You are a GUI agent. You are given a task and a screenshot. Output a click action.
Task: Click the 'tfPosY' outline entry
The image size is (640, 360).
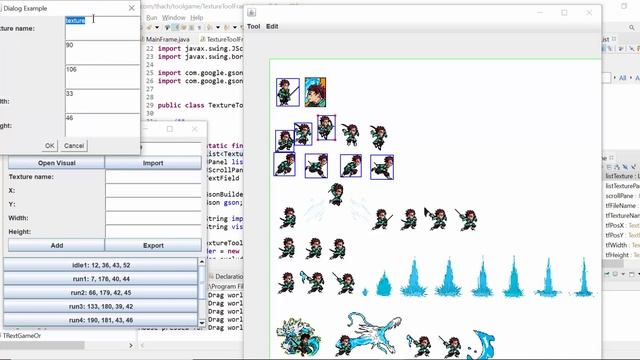point(615,235)
